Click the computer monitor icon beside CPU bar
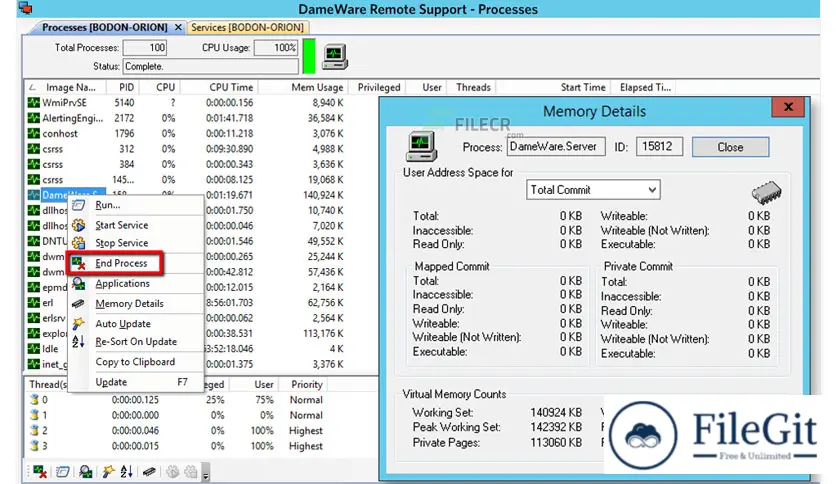This screenshot has height=484, width=836. (335, 57)
